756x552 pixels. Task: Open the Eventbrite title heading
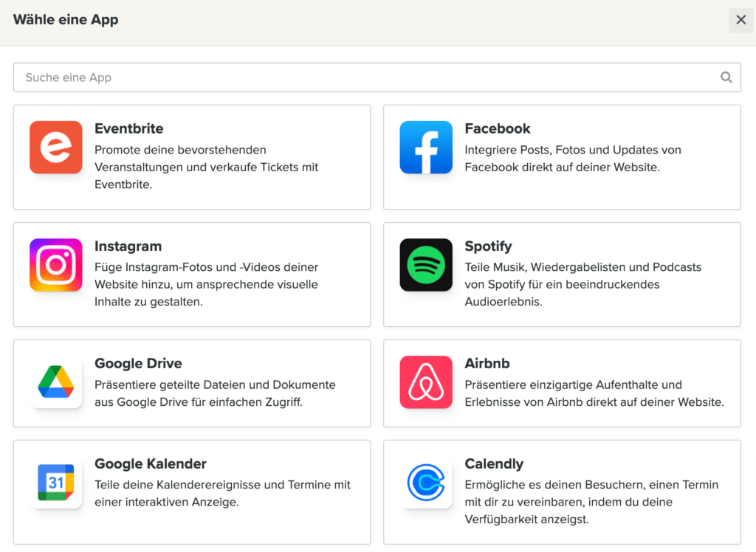click(x=128, y=128)
